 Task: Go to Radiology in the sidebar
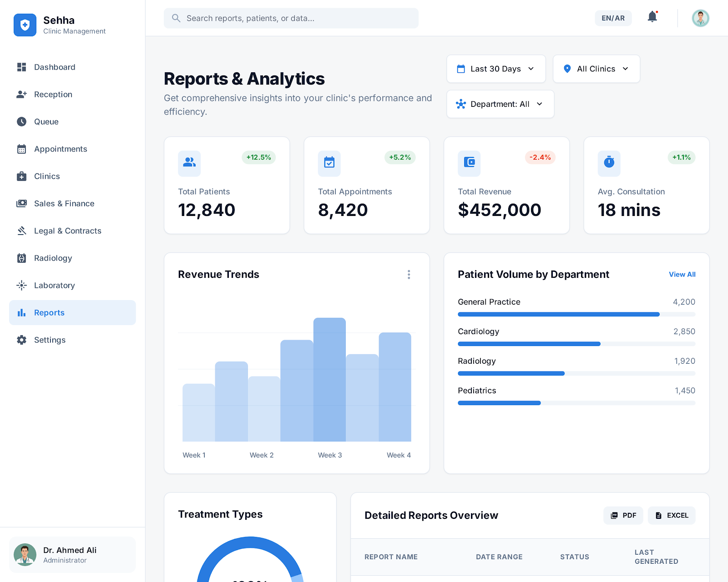click(53, 258)
